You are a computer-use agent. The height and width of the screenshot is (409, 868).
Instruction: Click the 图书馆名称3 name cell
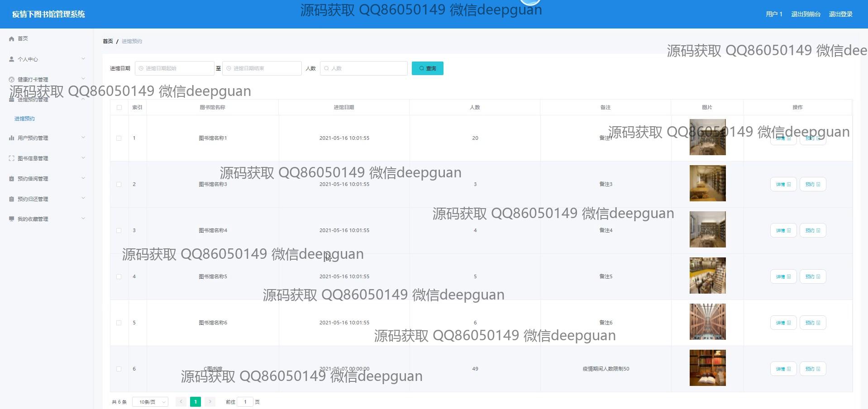213,184
